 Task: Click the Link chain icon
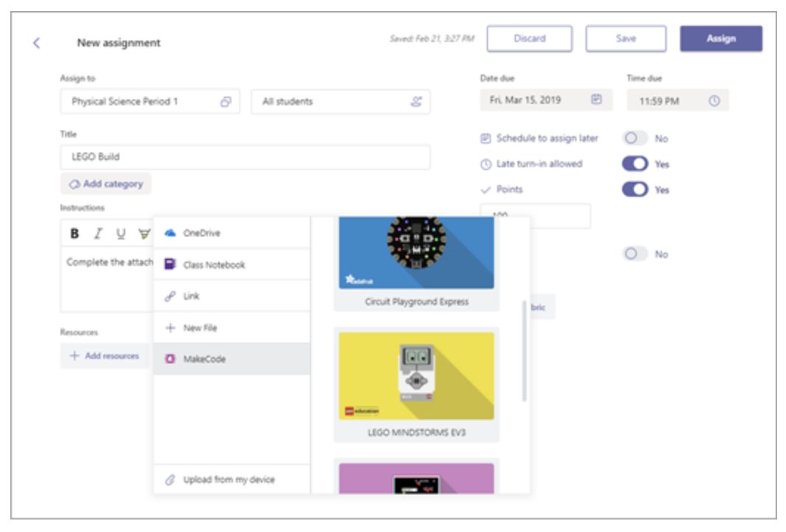(170, 296)
